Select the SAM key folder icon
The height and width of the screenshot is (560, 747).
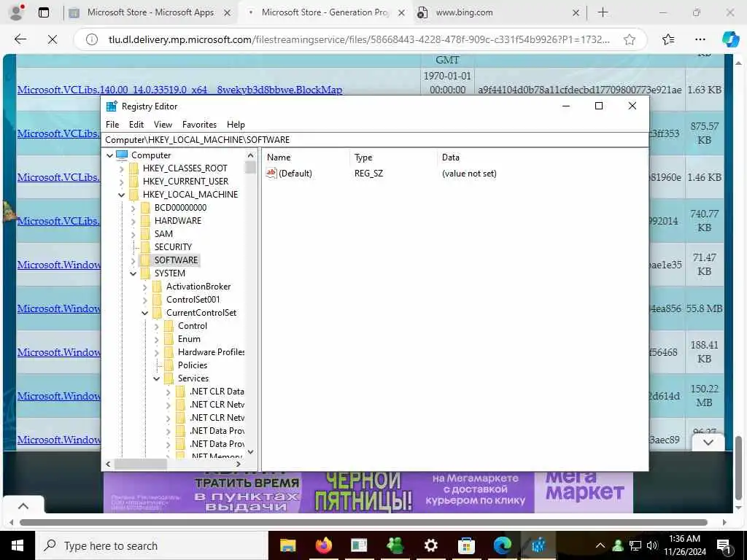(145, 234)
